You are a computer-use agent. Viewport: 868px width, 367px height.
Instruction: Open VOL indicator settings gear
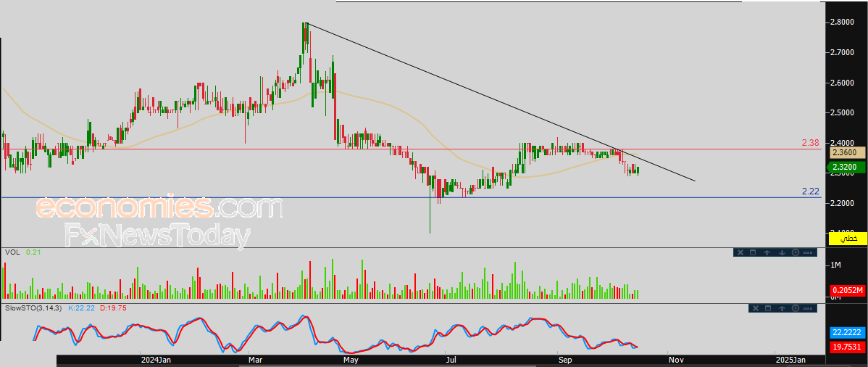(796, 253)
